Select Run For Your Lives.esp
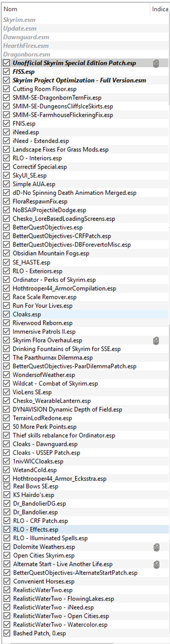 (42, 306)
